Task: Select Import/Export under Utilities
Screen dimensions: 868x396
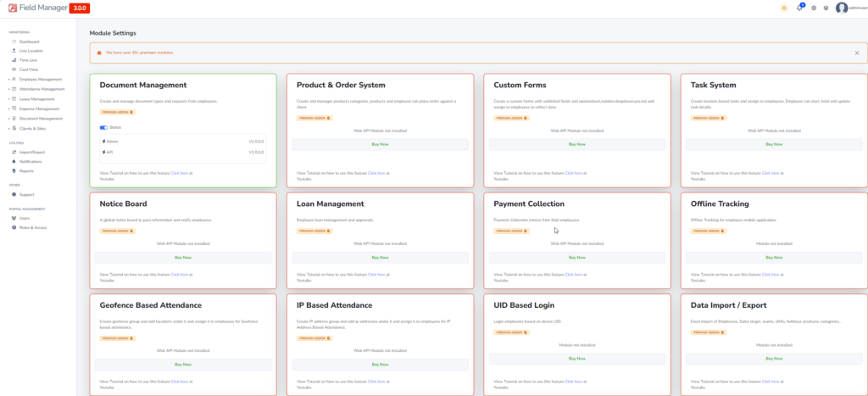Action: click(x=32, y=152)
